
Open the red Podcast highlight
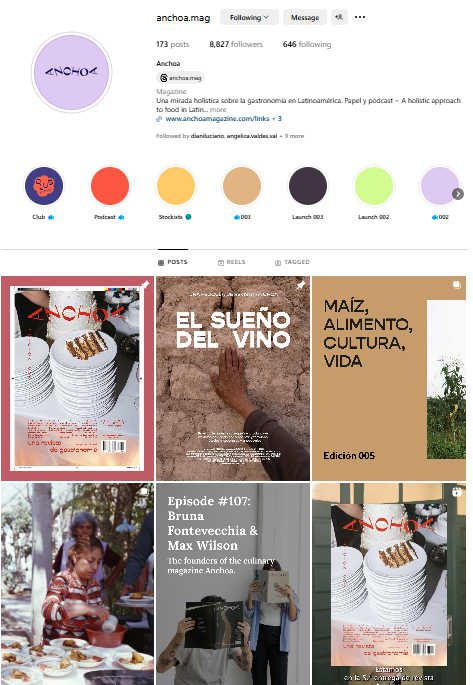pos(110,186)
